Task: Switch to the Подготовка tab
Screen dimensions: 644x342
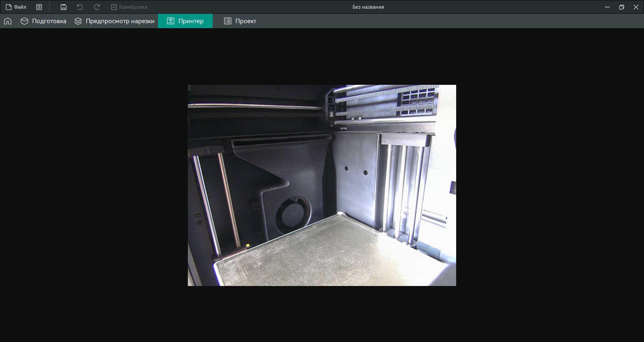Action: pyautogui.click(x=44, y=21)
